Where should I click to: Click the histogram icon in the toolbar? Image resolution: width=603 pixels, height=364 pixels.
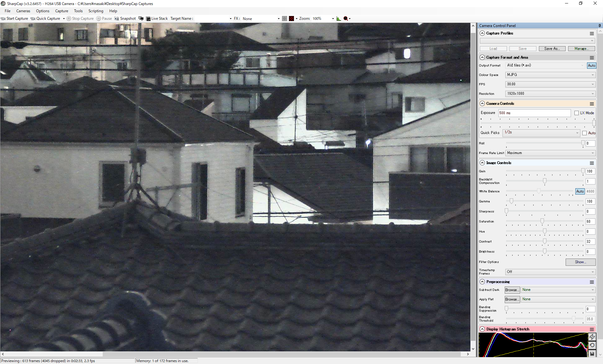tap(339, 19)
